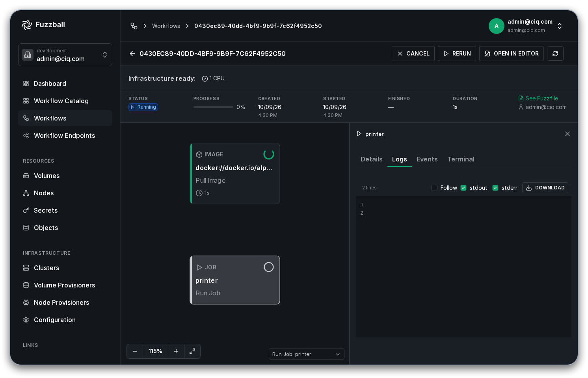Click the Volume Provisioners icon
Image resolution: width=588 pixels, height=378 pixels.
tap(26, 285)
